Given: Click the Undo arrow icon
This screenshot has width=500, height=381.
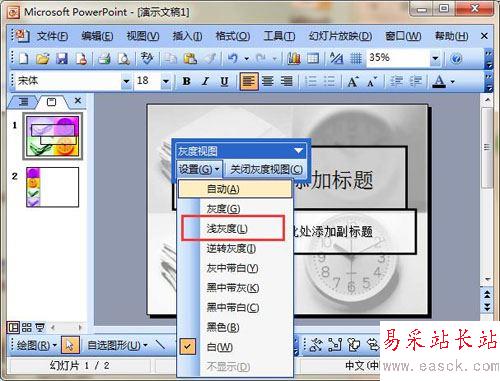Looking at the screenshot, I should tap(233, 58).
